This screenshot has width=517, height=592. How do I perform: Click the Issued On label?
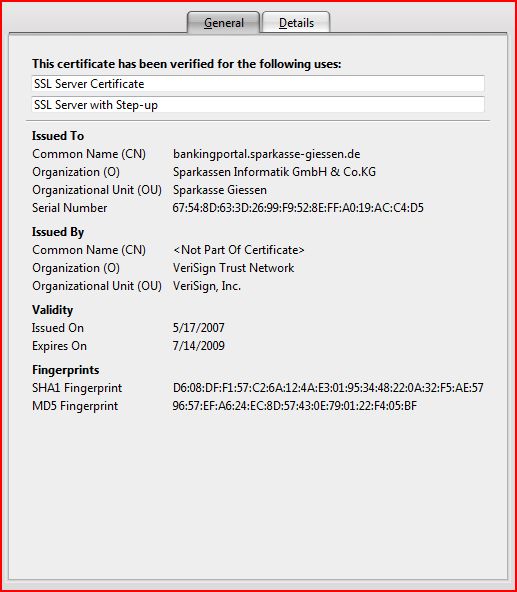[x=58, y=328]
